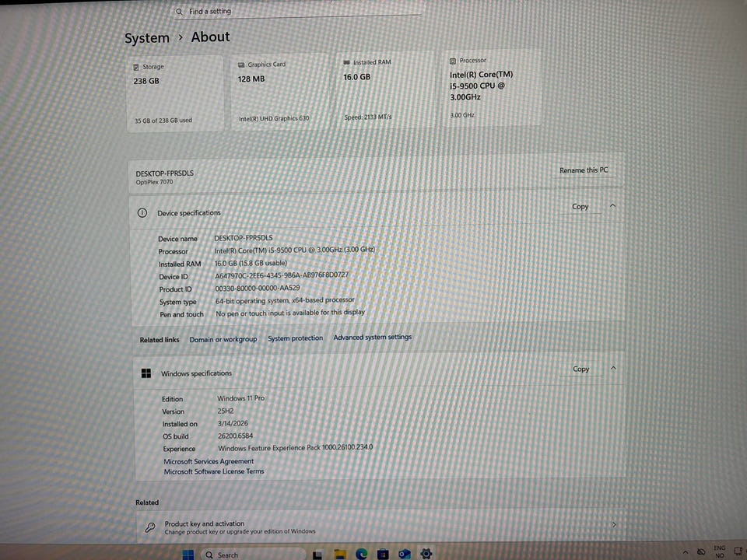Click the Find a setting search box

click(298, 11)
